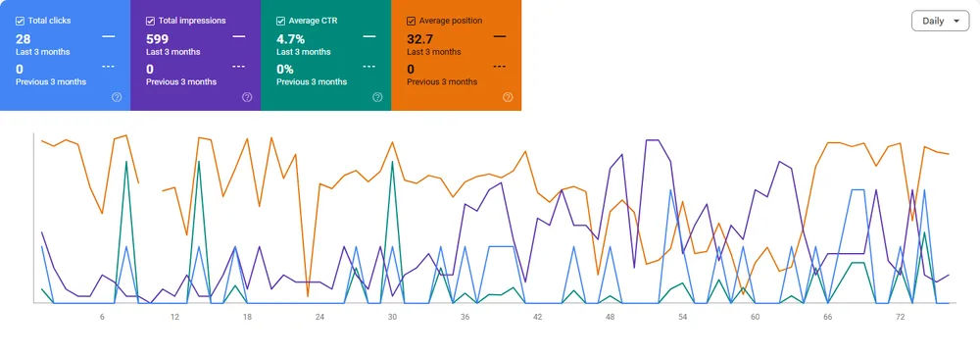Click dashed line legend on Total impressions card

click(x=239, y=66)
